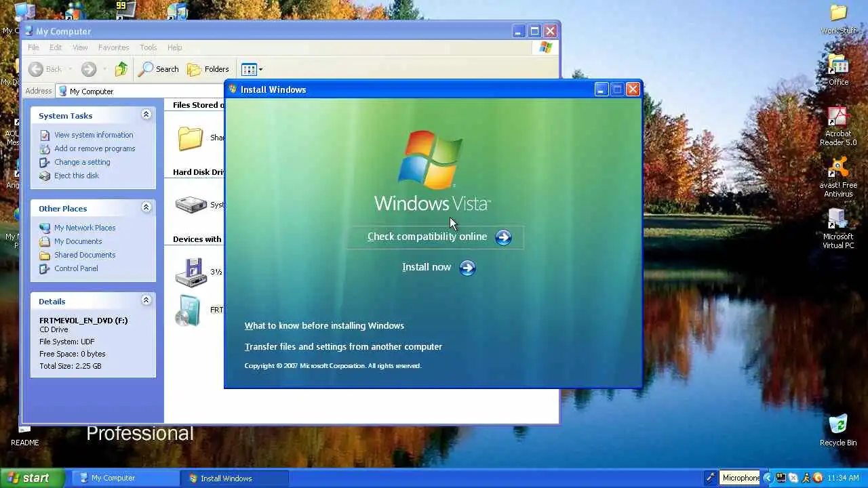Click the My Computer title bar icon
The image size is (868, 488).
28,31
